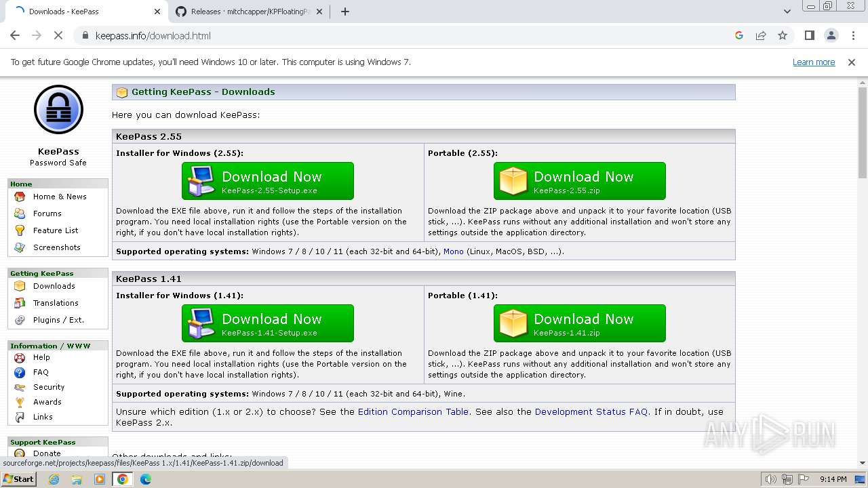This screenshot has width=868, height=488.
Task: Stop loading the page
Action: (x=58, y=35)
